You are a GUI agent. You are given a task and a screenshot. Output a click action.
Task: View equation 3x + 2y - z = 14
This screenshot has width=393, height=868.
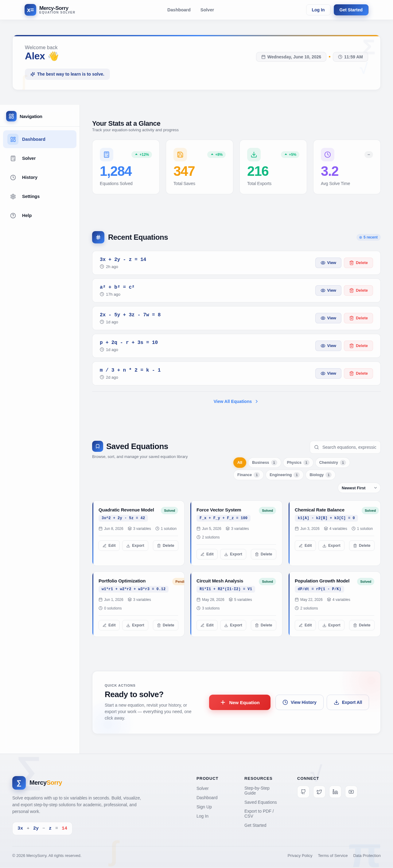coord(328,263)
